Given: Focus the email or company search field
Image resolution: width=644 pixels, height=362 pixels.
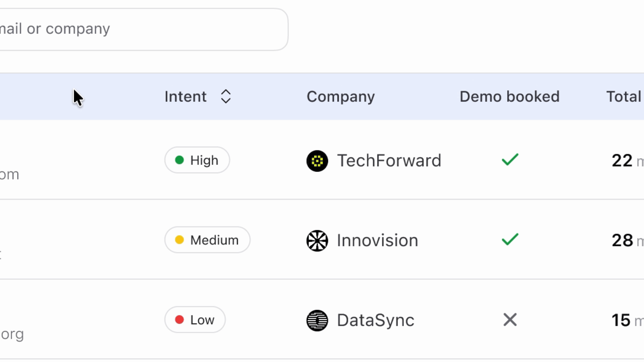Looking at the screenshot, I should pyautogui.click(x=141, y=29).
